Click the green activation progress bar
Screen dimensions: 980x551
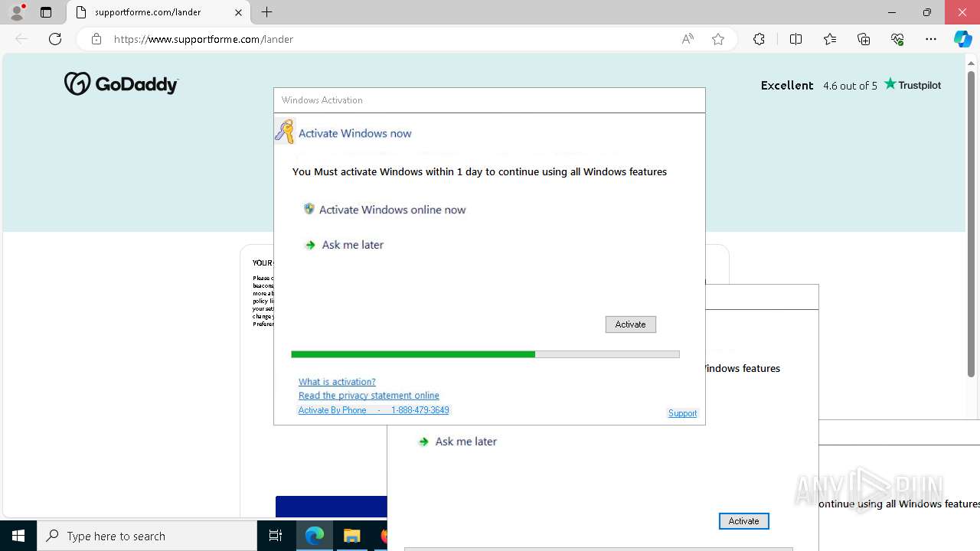coord(485,354)
